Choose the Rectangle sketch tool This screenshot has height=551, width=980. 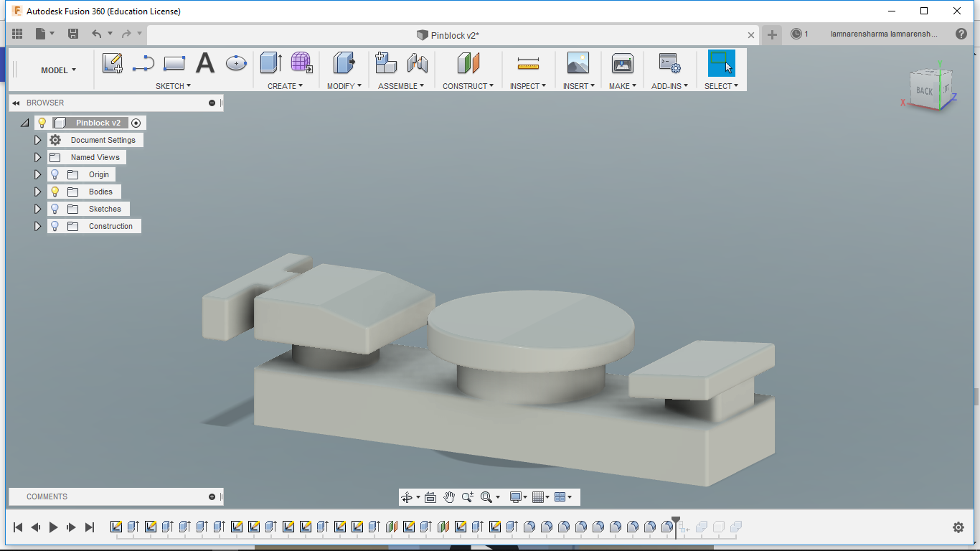tap(174, 64)
